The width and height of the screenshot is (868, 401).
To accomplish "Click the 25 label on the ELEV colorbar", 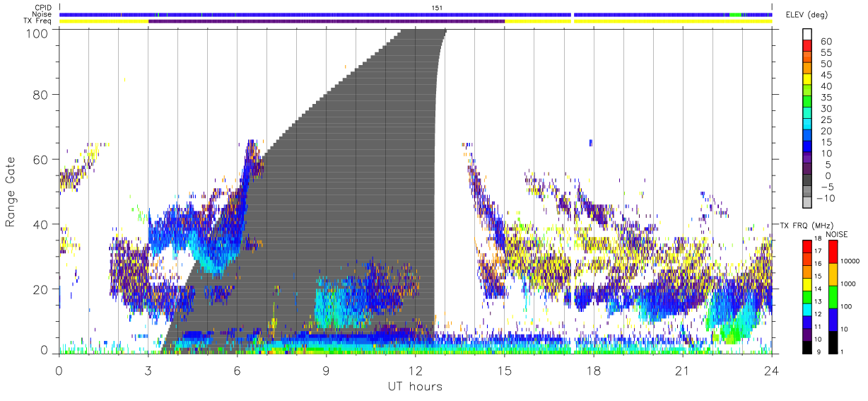I will (x=826, y=120).
